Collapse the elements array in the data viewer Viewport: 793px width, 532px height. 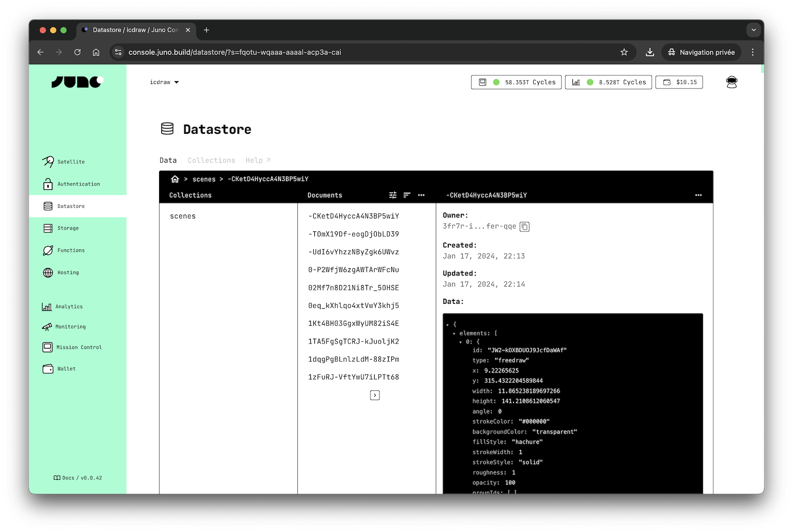pyautogui.click(x=454, y=333)
